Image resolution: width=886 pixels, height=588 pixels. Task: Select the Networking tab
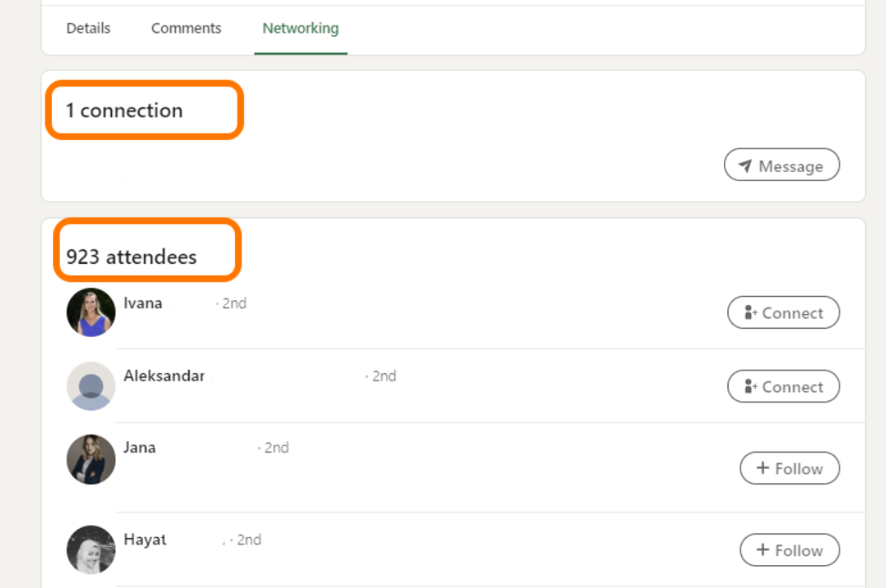(x=300, y=28)
